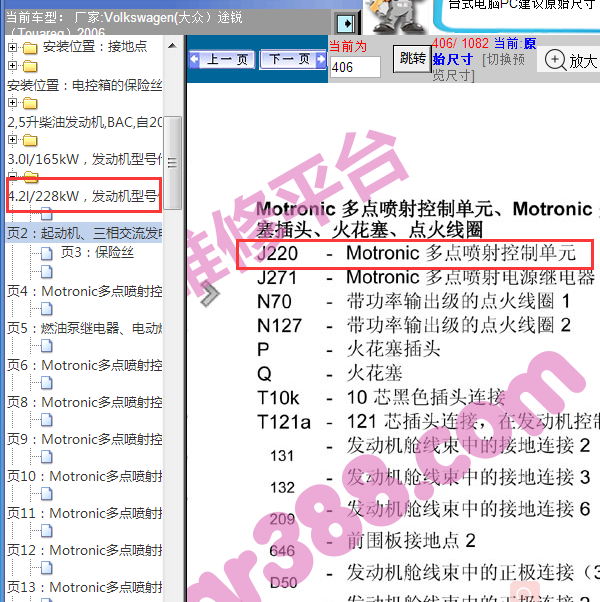
Task: Click document icon above 页13 entry
Action: [46, 567]
